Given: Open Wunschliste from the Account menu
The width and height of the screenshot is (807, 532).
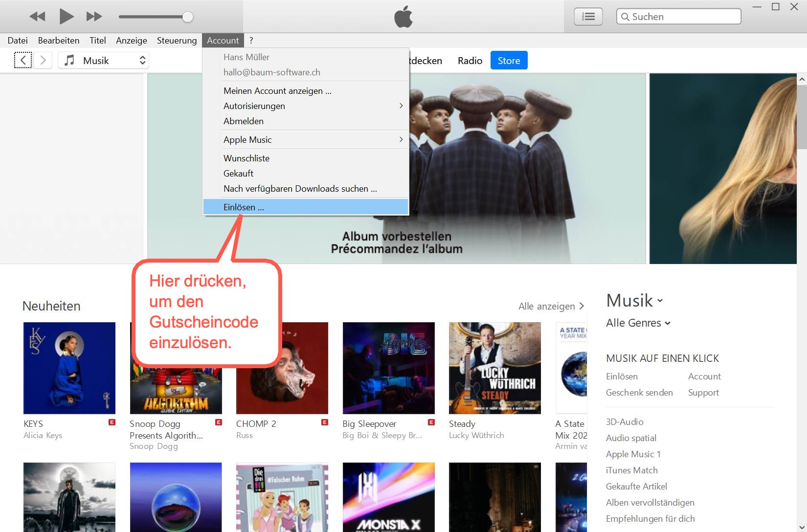Looking at the screenshot, I should pos(306,158).
